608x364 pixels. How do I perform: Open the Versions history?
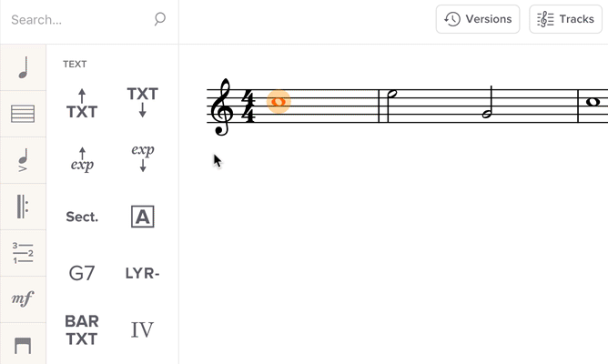tap(478, 19)
